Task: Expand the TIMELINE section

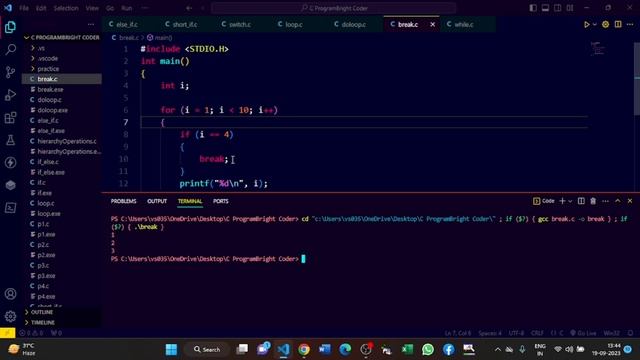Action: coord(62,322)
